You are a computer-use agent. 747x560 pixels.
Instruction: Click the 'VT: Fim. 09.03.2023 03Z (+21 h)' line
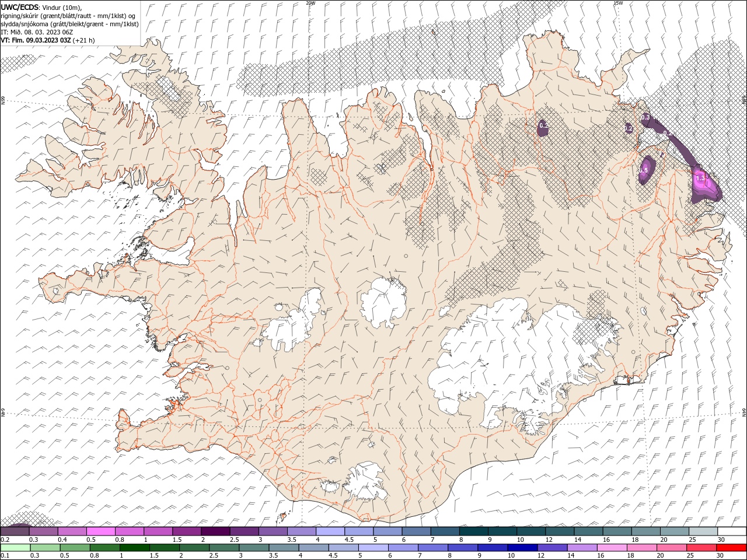coord(48,40)
